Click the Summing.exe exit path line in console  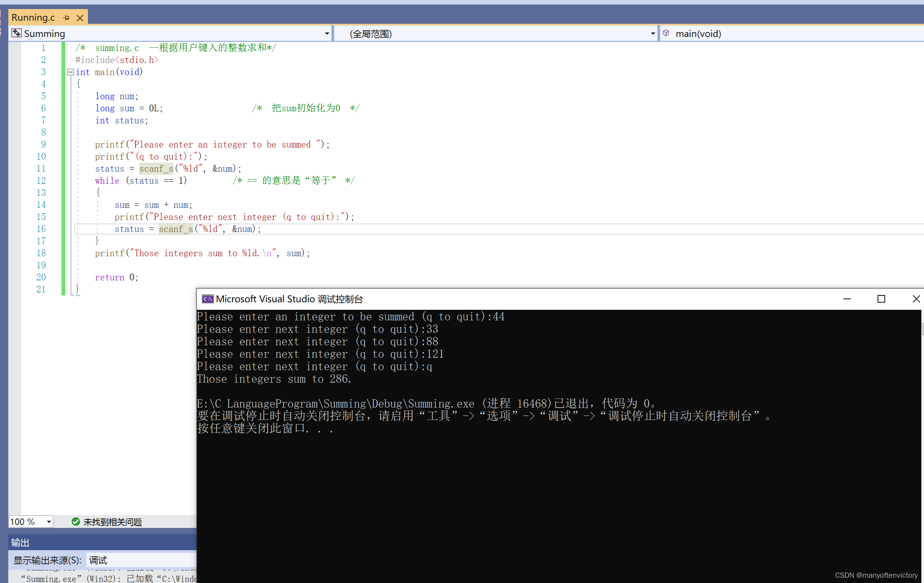(x=428, y=403)
